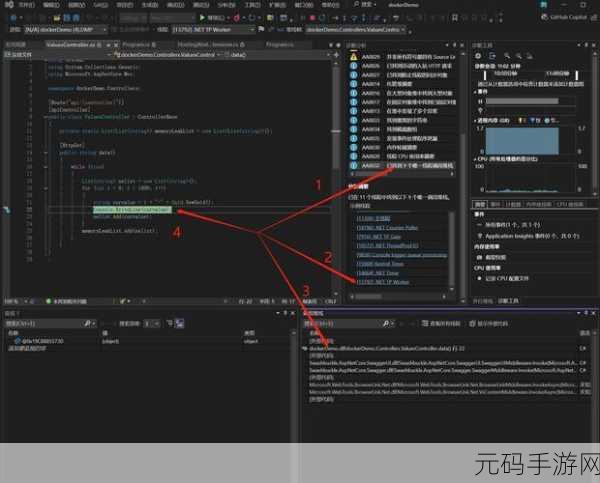Viewport: 600px width, 483px height.
Task: Click the left handle of the timeline range
Action: pos(485,74)
